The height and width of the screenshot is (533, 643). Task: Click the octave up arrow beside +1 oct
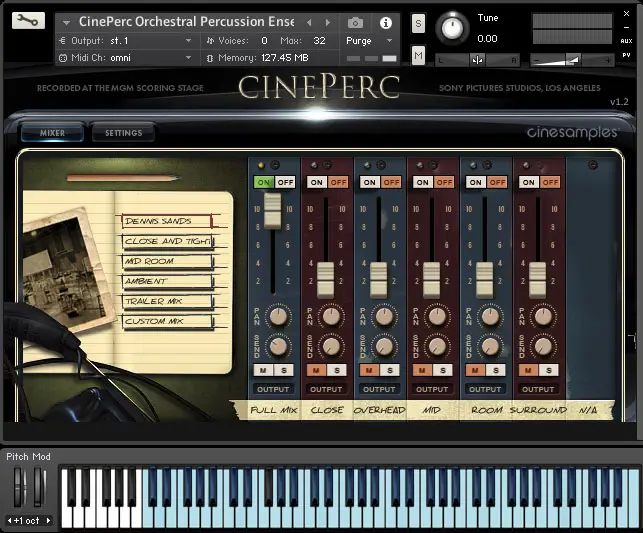tap(48, 520)
